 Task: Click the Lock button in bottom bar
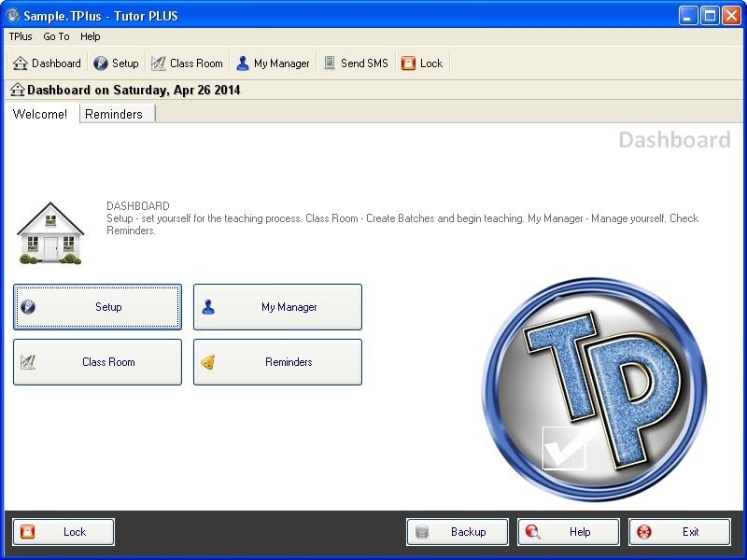[63, 532]
